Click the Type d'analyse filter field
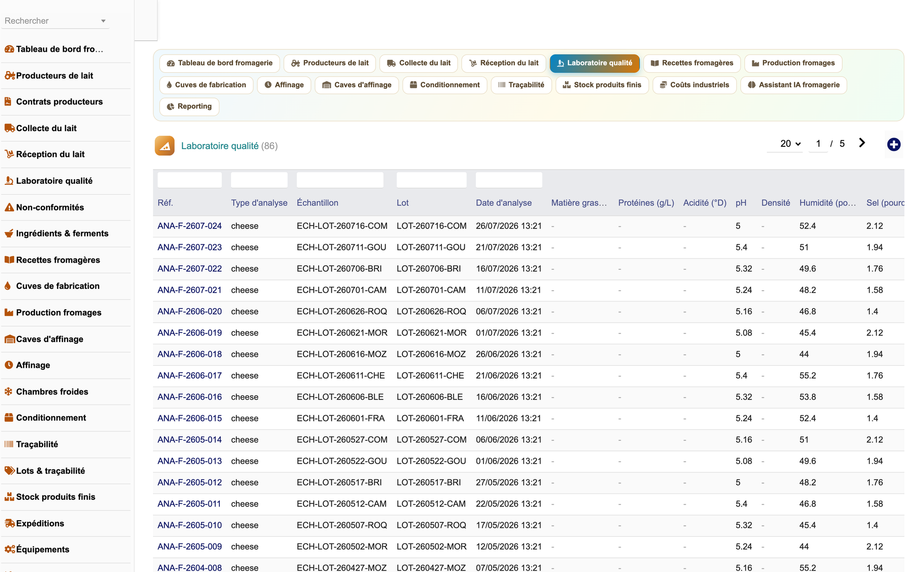924x572 pixels. click(259, 180)
